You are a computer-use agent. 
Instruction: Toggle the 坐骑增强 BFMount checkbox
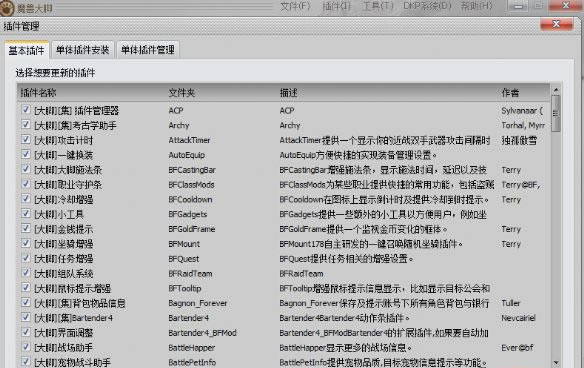[25, 243]
